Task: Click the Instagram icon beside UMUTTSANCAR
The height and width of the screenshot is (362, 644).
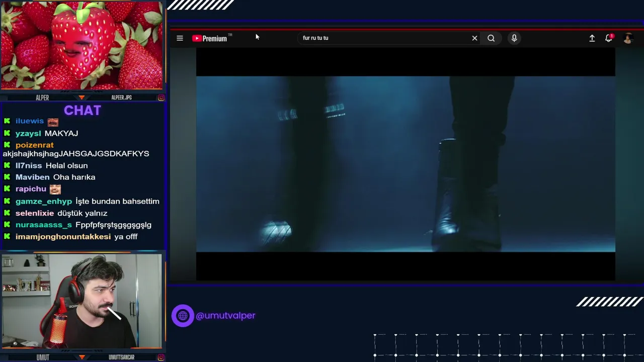Action: coord(161,357)
